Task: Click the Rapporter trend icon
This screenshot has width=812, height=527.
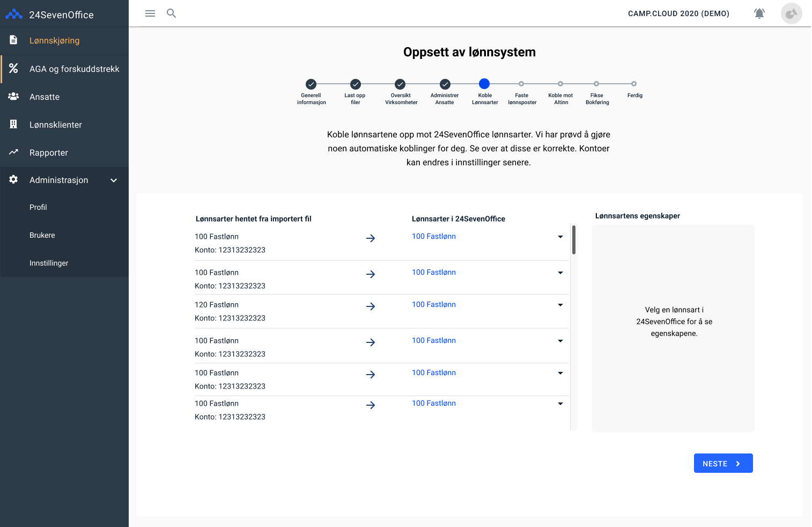Action: tap(13, 152)
